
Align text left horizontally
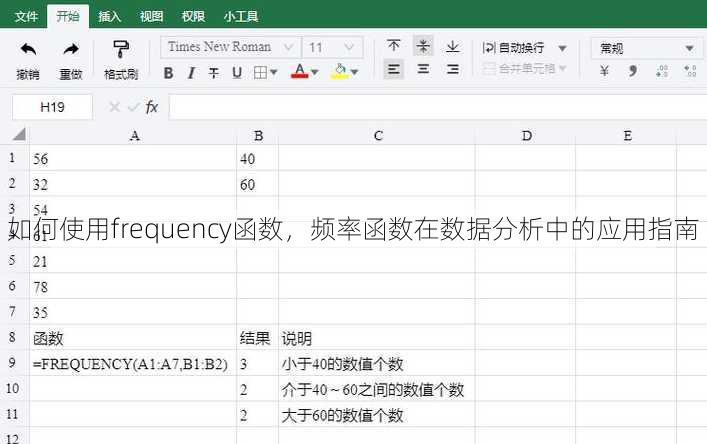394,69
